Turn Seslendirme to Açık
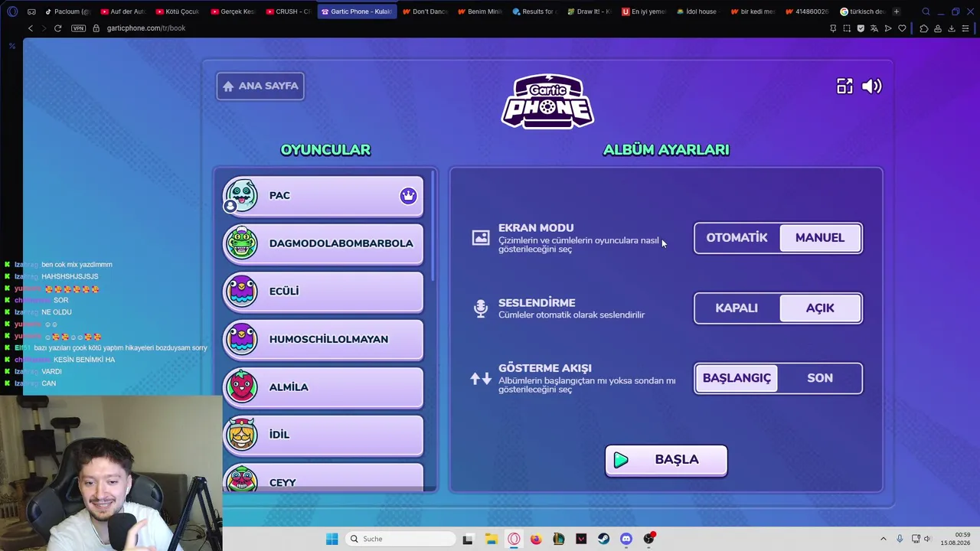The width and height of the screenshot is (980, 551). click(x=820, y=308)
